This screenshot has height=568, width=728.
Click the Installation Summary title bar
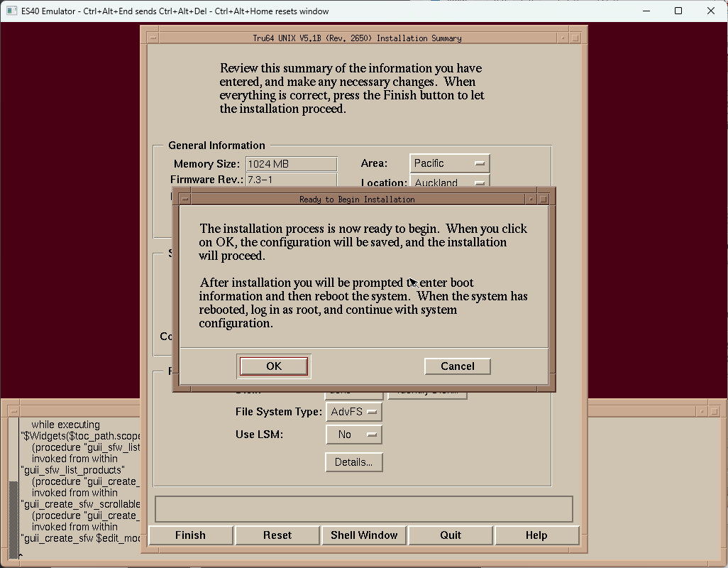point(357,38)
